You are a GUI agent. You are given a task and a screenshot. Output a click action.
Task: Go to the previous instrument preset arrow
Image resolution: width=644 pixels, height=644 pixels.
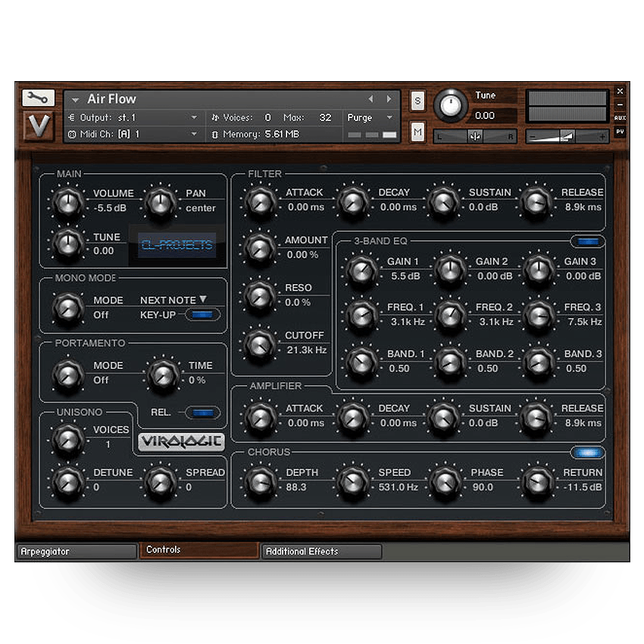point(370,98)
